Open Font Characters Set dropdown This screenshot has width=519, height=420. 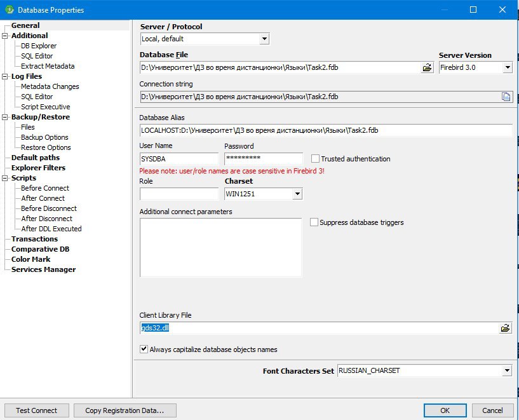tap(507, 370)
